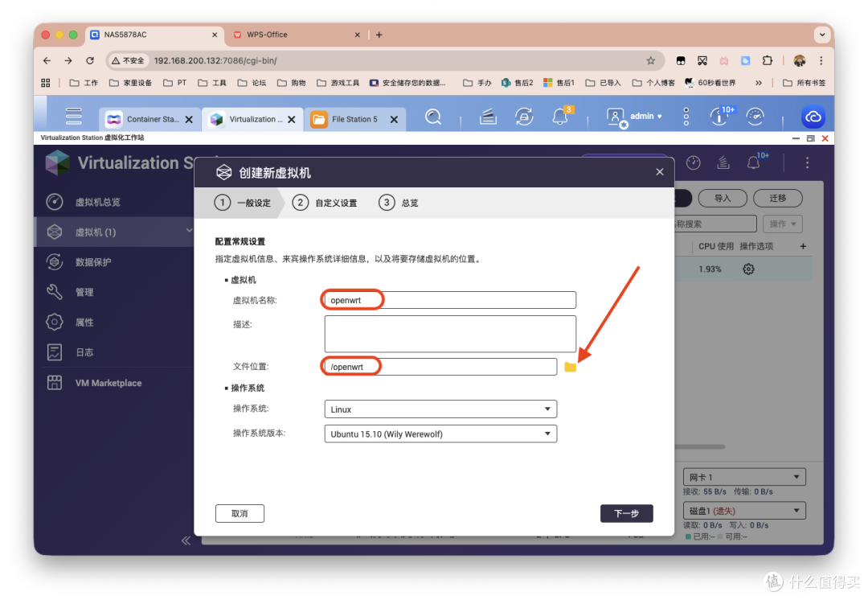Click the folder browse icon beside file location
This screenshot has width=868, height=600.
pyautogui.click(x=570, y=367)
